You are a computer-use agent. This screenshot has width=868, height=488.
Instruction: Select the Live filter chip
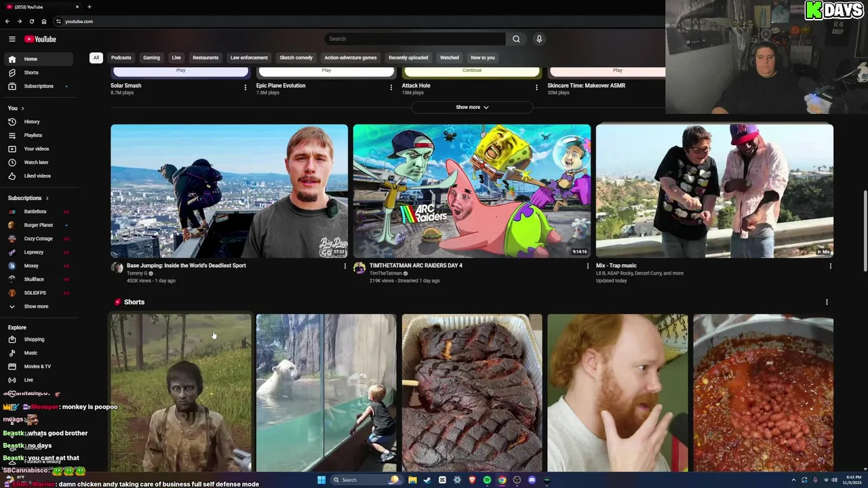176,58
